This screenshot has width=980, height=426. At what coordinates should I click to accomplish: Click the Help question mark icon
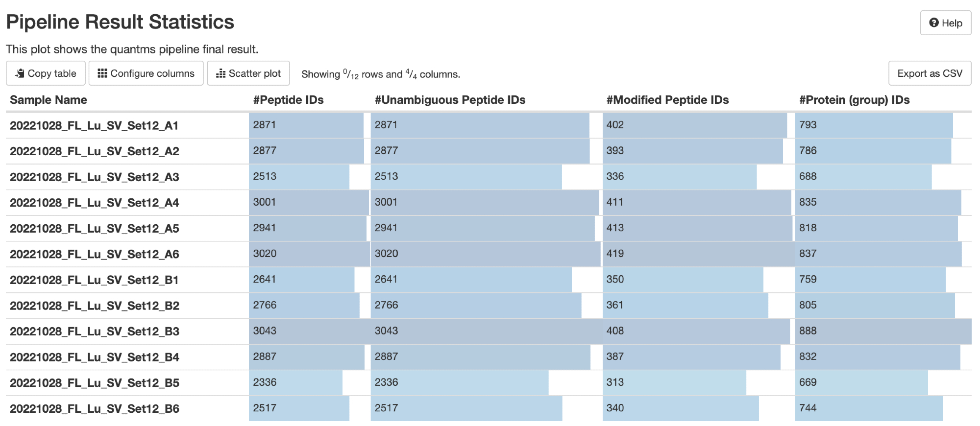934,23
